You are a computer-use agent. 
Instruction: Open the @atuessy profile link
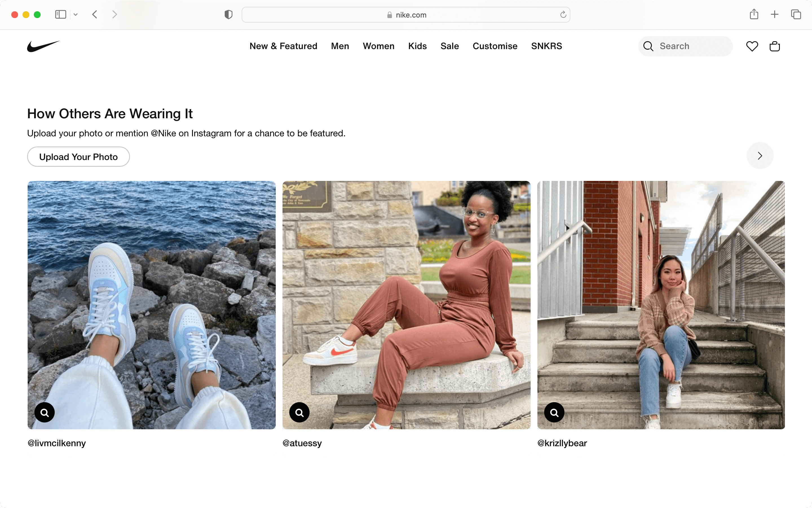click(x=302, y=443)
